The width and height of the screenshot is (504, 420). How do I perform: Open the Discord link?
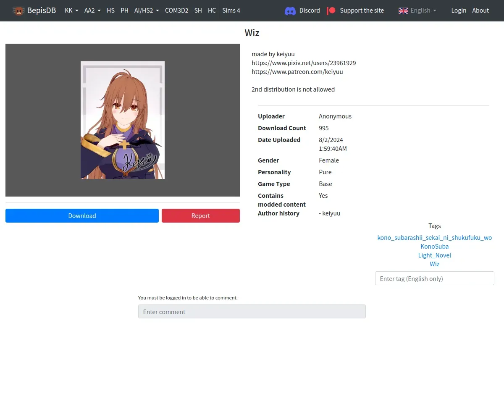click(x=310, y=10)
